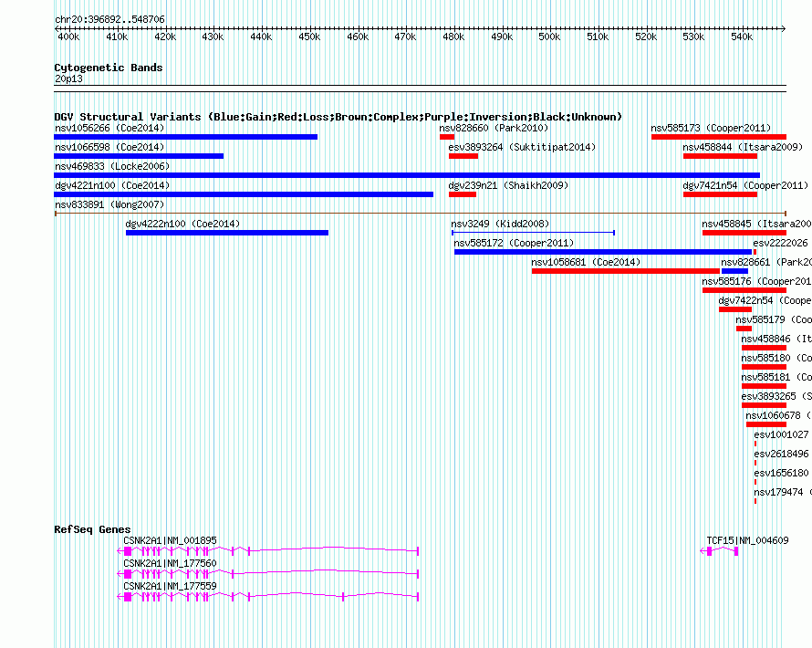Open the dgv7422n54 variant
The height and width of the screenshot is (648, 812).
click(x=735, y=309)
